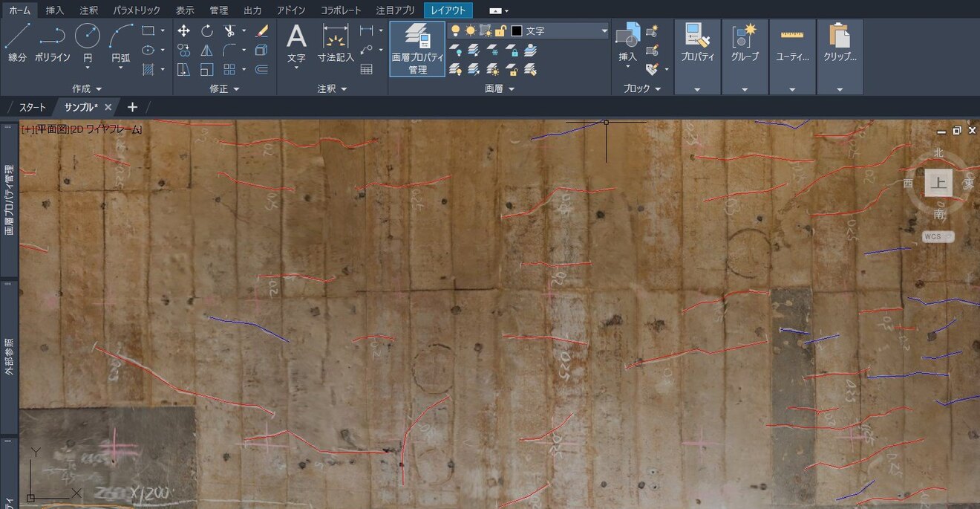Open the WCS coordinate system dropdown
The width and height of the screenshot is (980, 509).
[x=938, y=236]
